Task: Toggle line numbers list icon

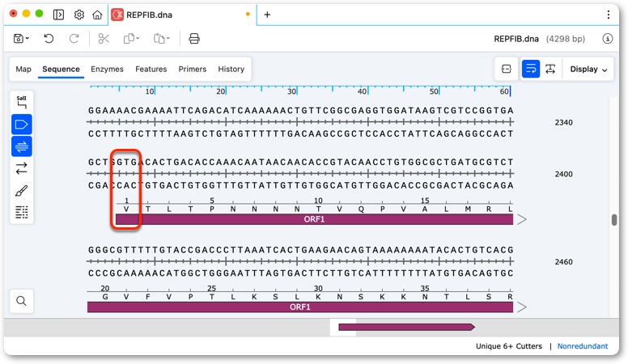Action: click(x=22, y=212)
